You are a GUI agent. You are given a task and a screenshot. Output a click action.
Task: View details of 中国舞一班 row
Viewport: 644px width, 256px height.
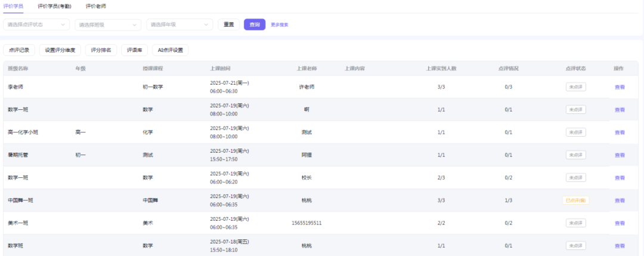[x=620, y=201]
